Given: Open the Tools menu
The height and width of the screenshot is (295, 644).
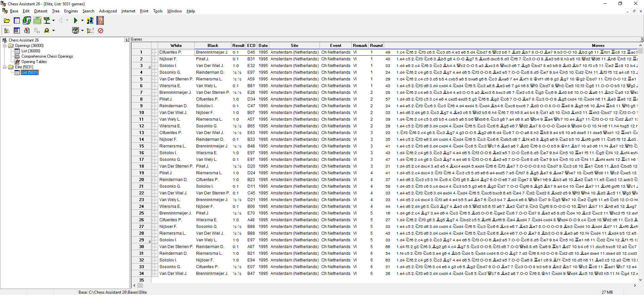Looking at the screenshot, I should point(158,11).
